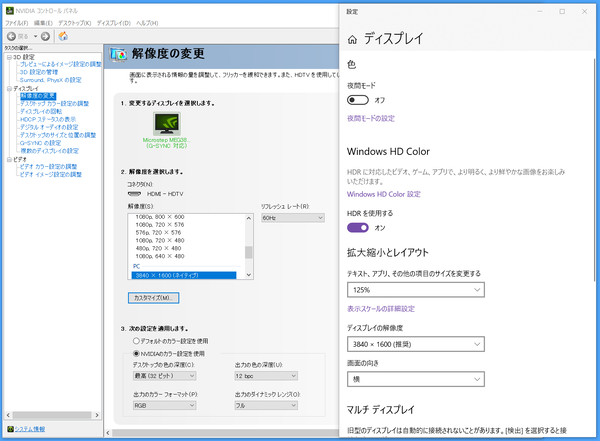
Task: Select 576p, 720 × 576 resolution
Action: pos(158,233)
